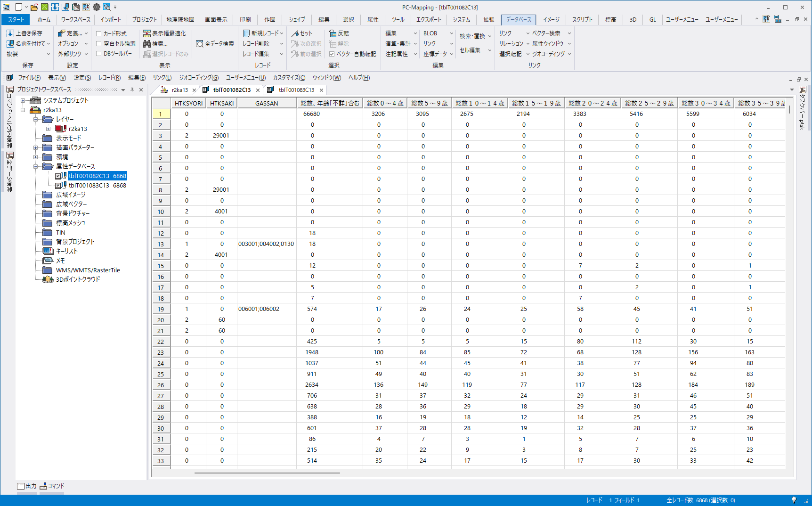The image size is (812, 506).
Task: Toggle checkbox of tblT001082C13 in tree
Action: click(58, 176)
